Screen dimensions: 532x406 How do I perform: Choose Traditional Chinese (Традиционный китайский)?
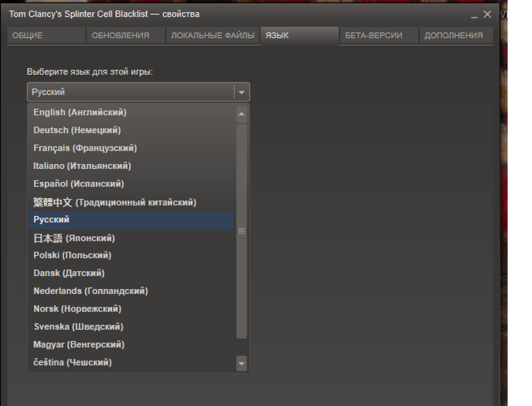point(131,202)
